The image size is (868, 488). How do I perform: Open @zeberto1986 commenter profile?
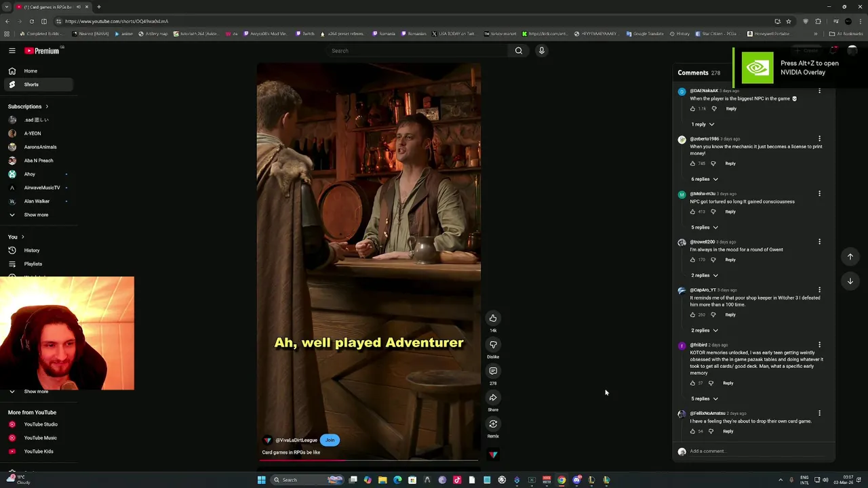pos(704,139)
